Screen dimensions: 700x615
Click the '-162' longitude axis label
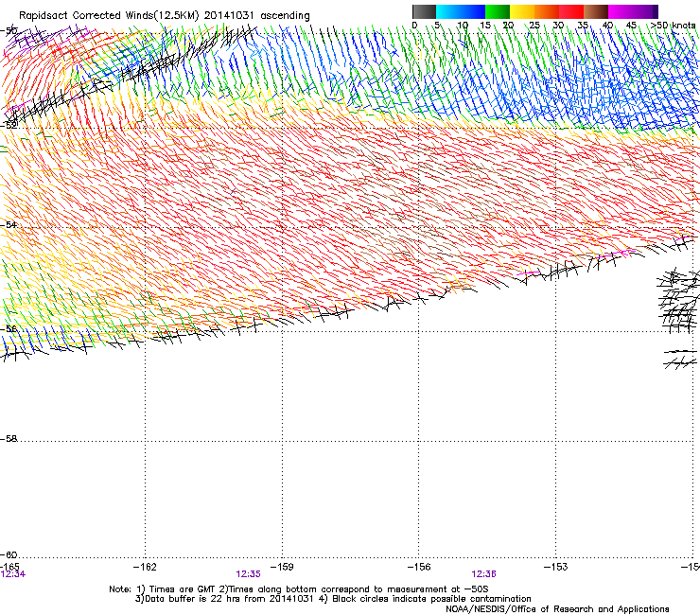(x=145, y=567)
